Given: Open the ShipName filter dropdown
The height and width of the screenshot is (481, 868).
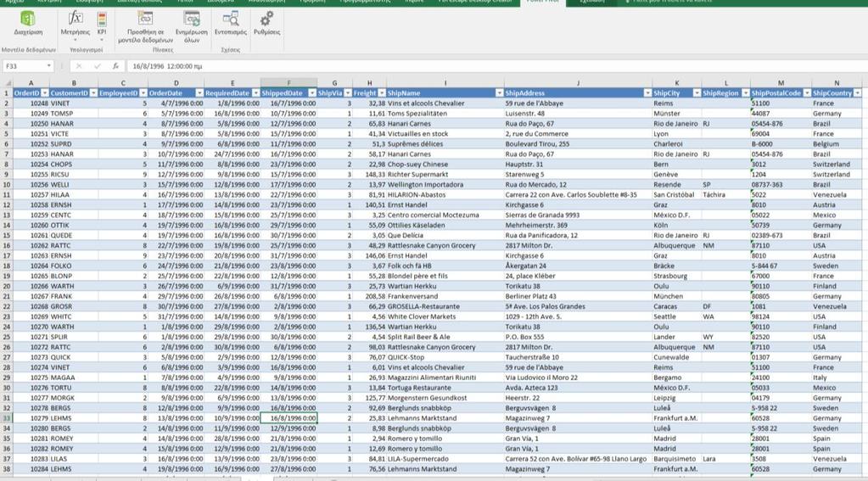Looking at the screenshot, I should pos(499,93).
